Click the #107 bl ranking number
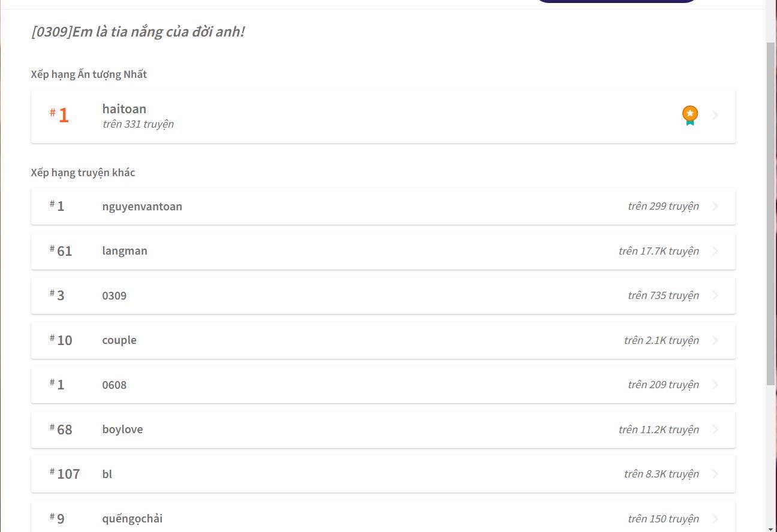 pos(65,474)
